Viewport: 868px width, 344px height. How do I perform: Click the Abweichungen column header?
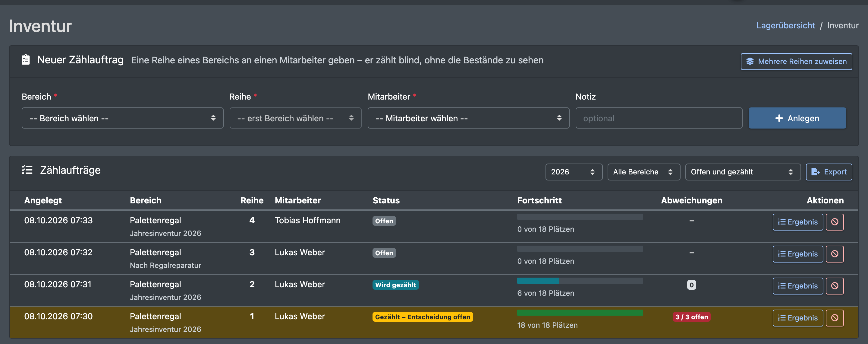[x=691, y=200]
